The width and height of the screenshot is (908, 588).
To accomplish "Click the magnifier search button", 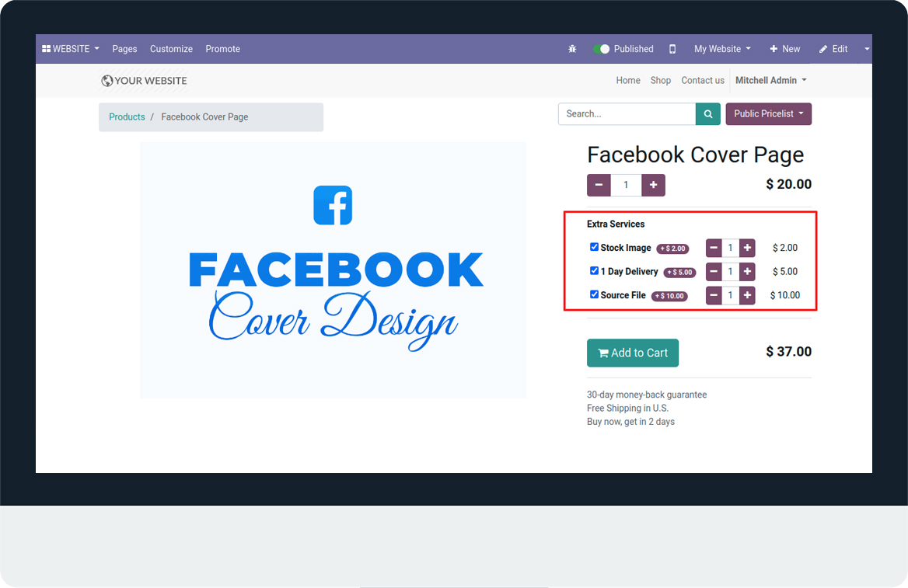I will 708,114.
